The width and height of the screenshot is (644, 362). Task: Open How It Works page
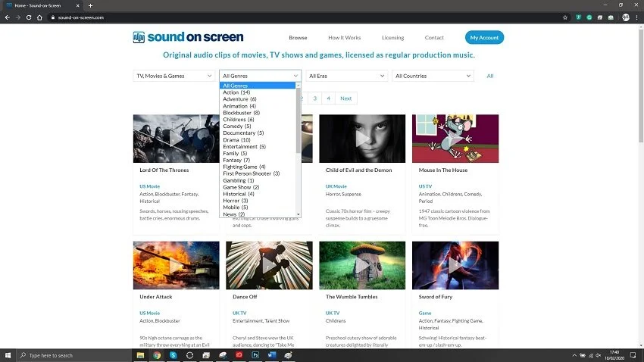click(x=344, y=37)
